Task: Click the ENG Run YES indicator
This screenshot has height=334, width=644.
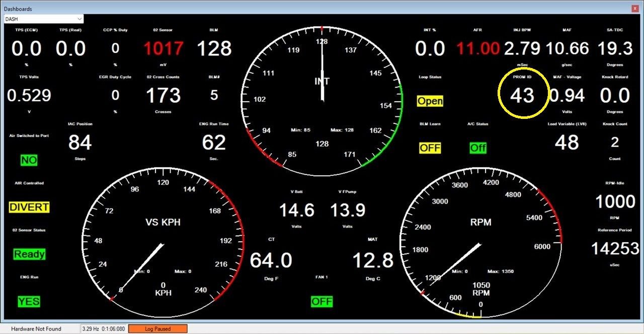Action: click(x=29, y=302)
